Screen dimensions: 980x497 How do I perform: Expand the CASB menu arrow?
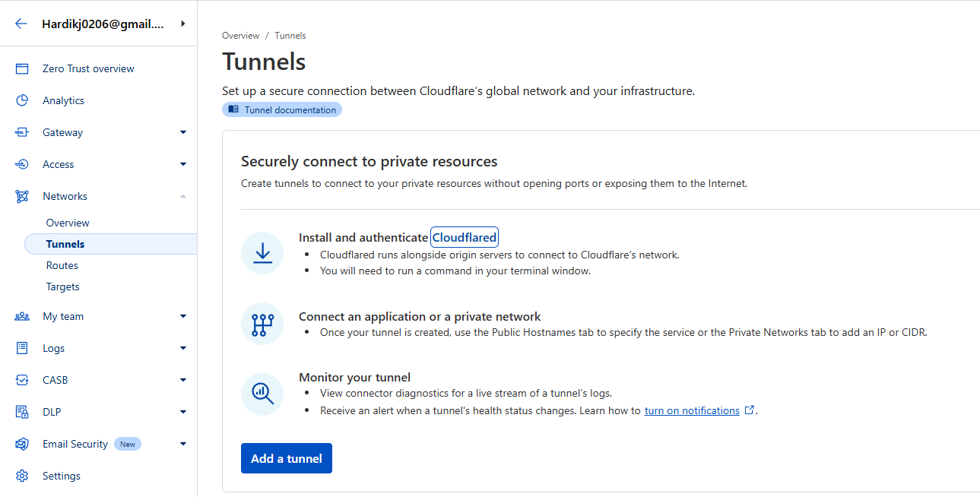183,380
